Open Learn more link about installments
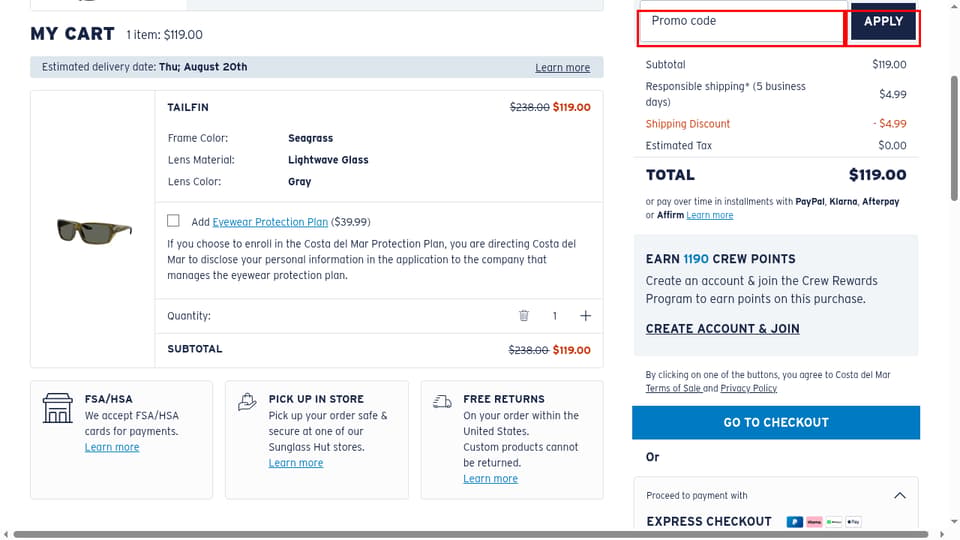The width and height of the screenshot is (960, 540). [710, 215]
